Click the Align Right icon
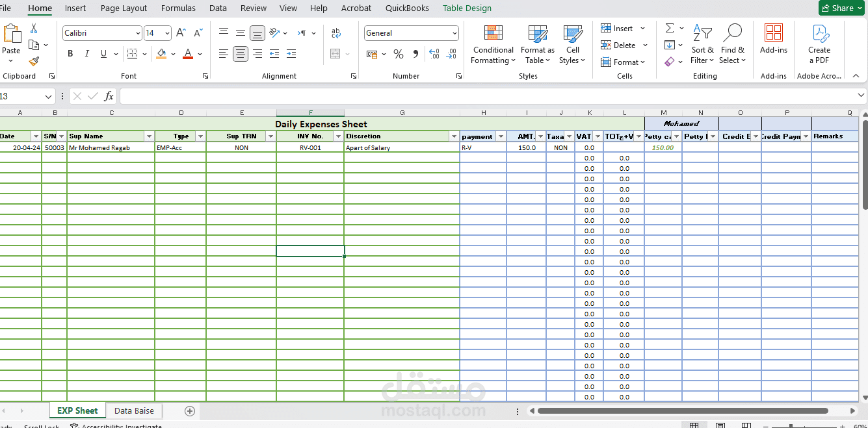 [257, 54]
